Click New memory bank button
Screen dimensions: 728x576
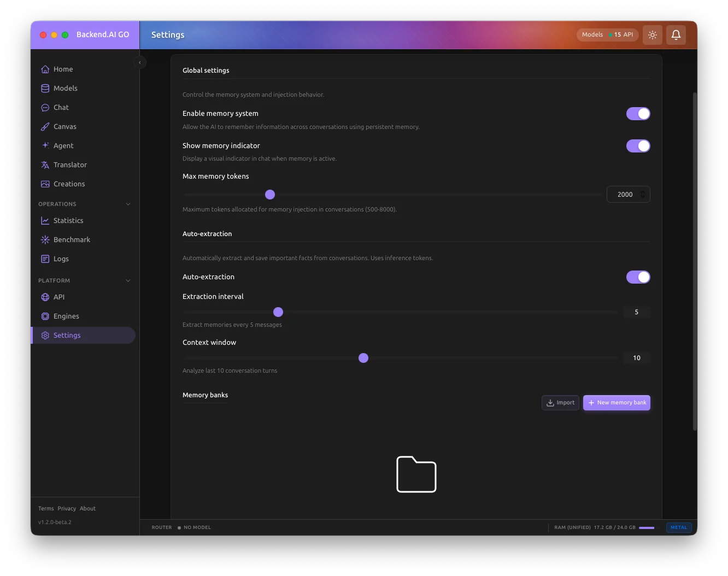[617, 402]
